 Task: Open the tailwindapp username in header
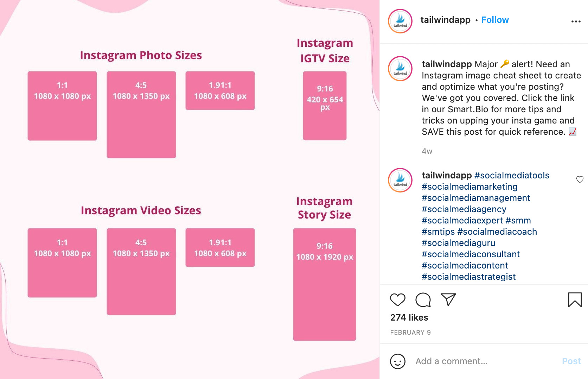pyautogui.click(x=445, y=20)
